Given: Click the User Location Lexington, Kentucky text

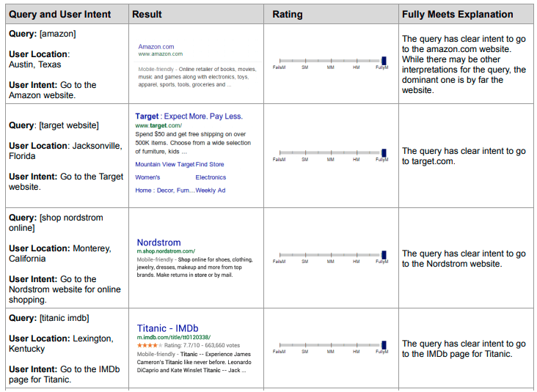Looking at the screenshot, I should point(61,344).
